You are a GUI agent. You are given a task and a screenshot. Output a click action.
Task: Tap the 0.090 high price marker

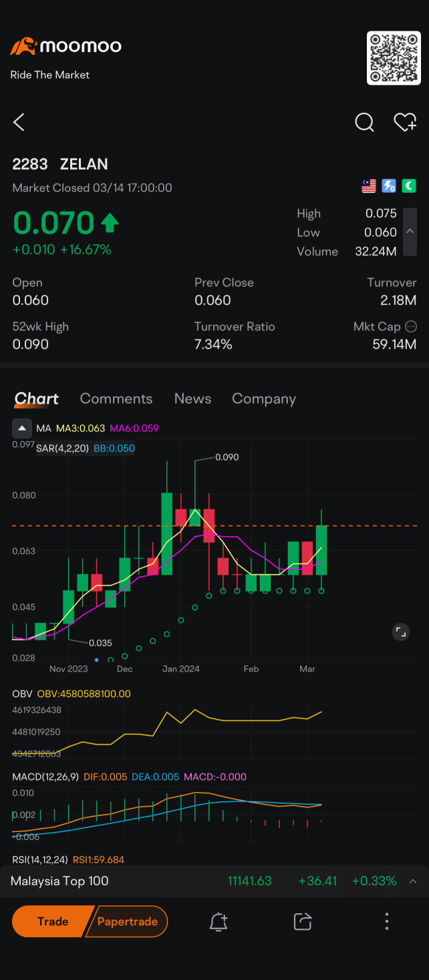227,457
